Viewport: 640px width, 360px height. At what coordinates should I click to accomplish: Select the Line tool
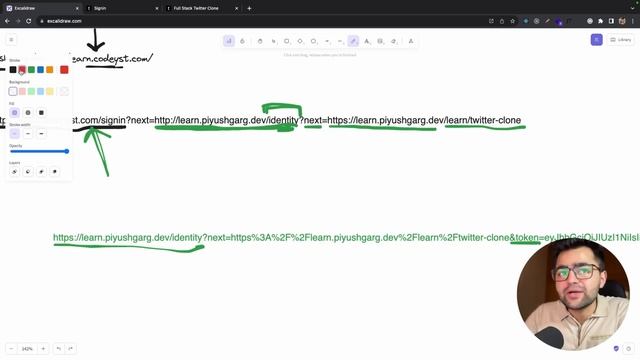pos(340,41)
